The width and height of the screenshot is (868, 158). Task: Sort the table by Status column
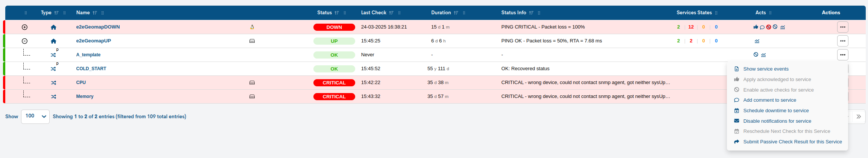pos(336,13)
